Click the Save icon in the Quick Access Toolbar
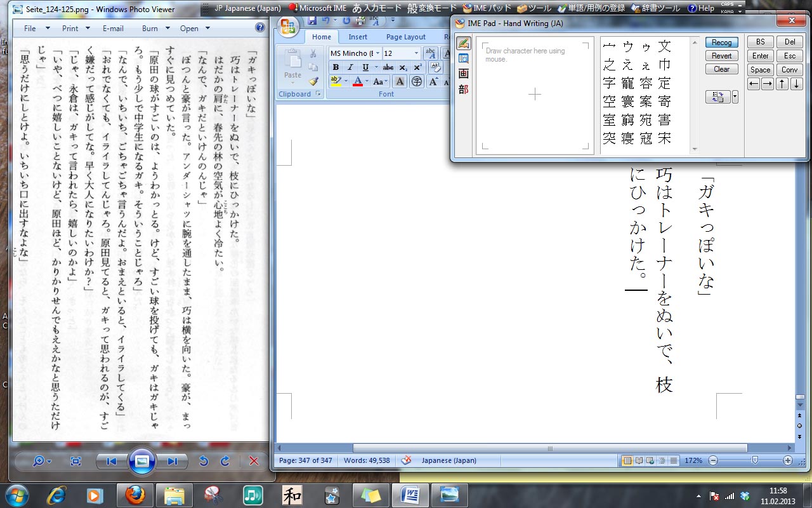The height and width of the screenshot is (508, 812). pyautogui.click(x=312, y=20)
